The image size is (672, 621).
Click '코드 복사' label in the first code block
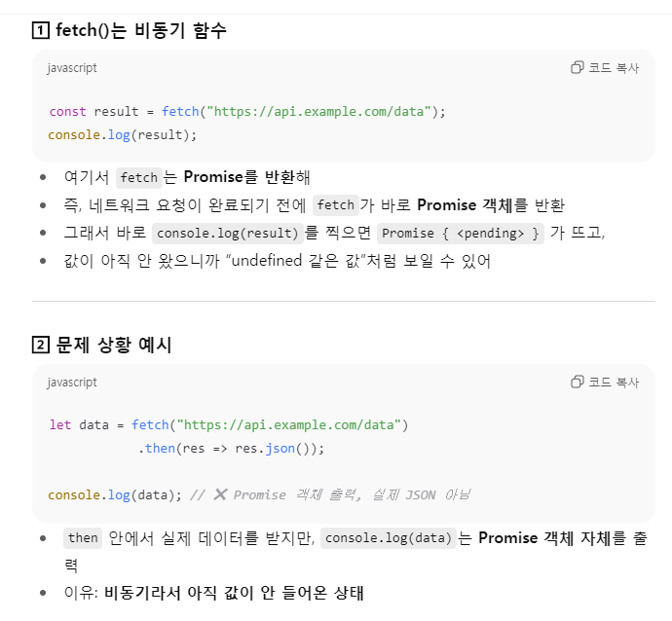(x=614, y=68)
